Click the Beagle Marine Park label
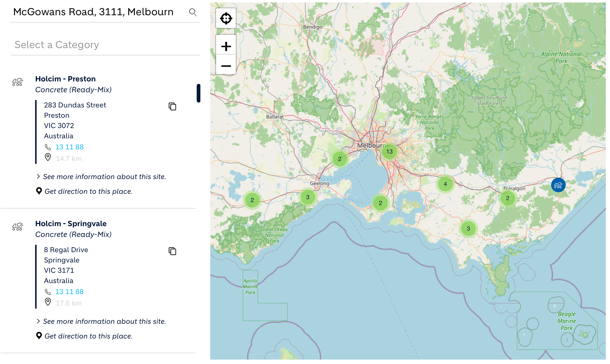Viewport: 610px width, 364px height. (x=567, y=321)
